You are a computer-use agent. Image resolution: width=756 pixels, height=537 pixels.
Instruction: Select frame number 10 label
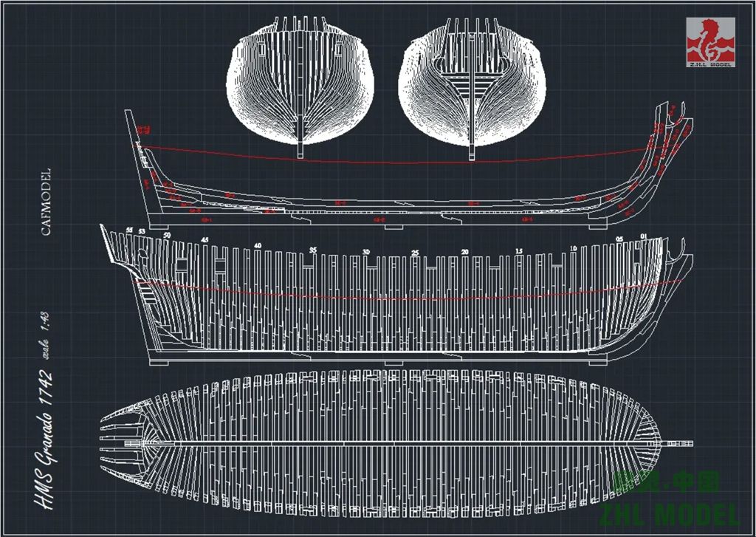coord(573,248)
